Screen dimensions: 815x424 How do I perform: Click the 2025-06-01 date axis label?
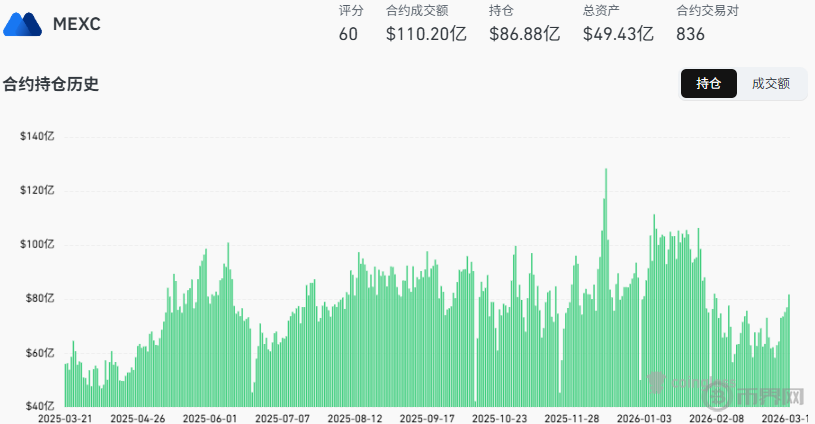210,418
